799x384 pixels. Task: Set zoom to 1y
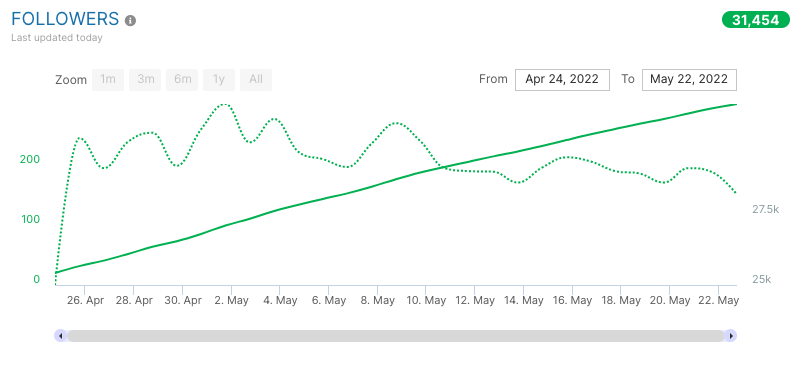coord(219,80)
